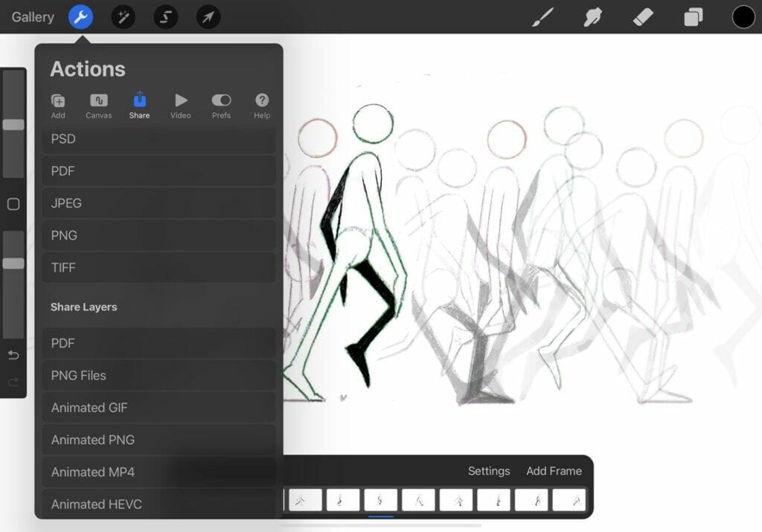The image size is (762, 532).
Task: Export layers as PNG Files
Action: pos(159,376)
